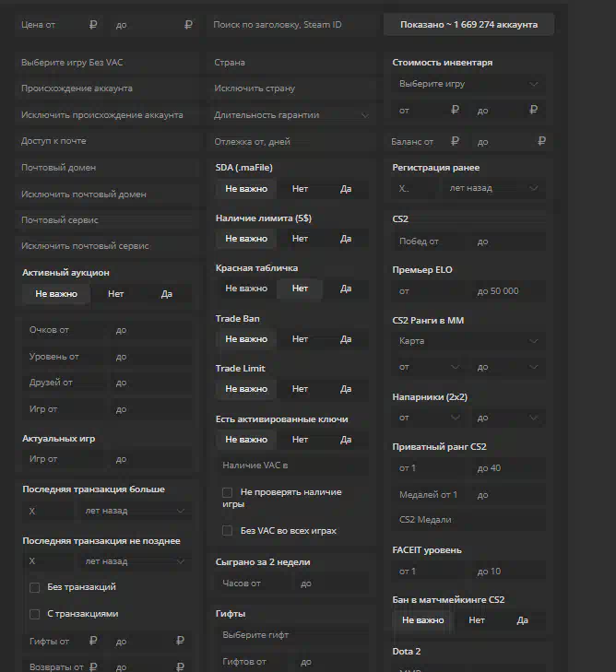Click the 'Доступ к почте' field
This screenshot has height=672, width=616.
click(x=107, y=141)
